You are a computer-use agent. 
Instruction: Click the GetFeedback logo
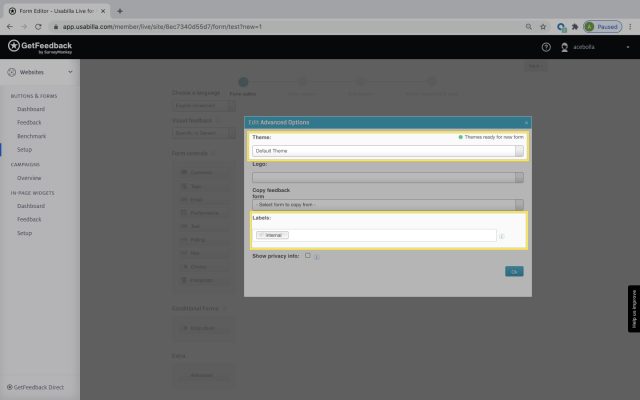pyautogui.click(x=40, y=47)
